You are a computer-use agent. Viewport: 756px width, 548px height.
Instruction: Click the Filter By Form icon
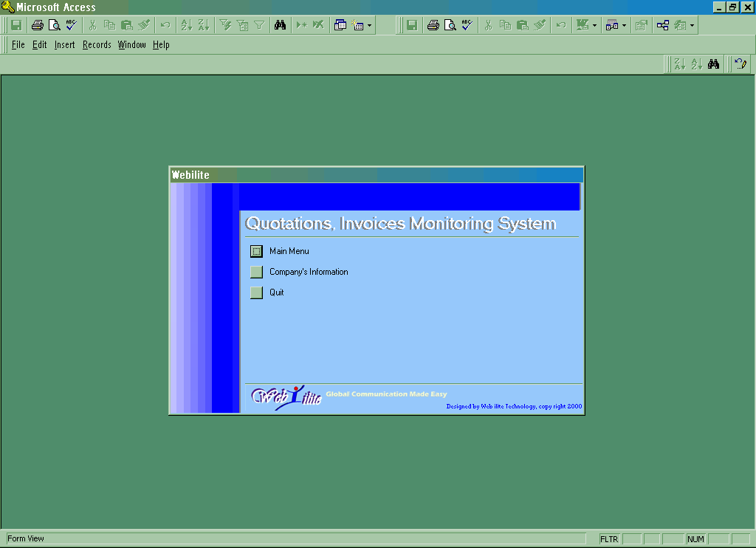point(242,25)
